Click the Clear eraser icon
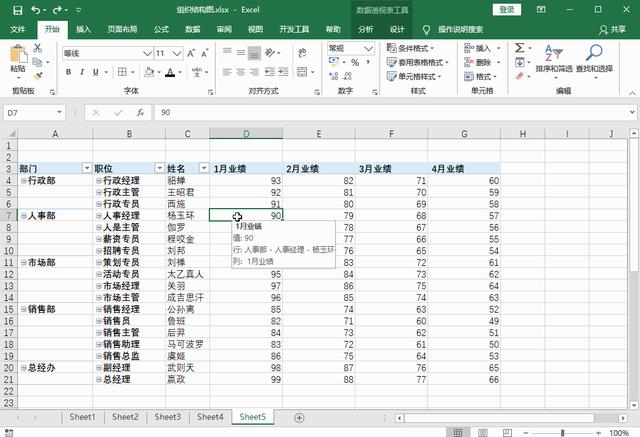The width and height of the screenshot is (640, 437). point(520,76)
